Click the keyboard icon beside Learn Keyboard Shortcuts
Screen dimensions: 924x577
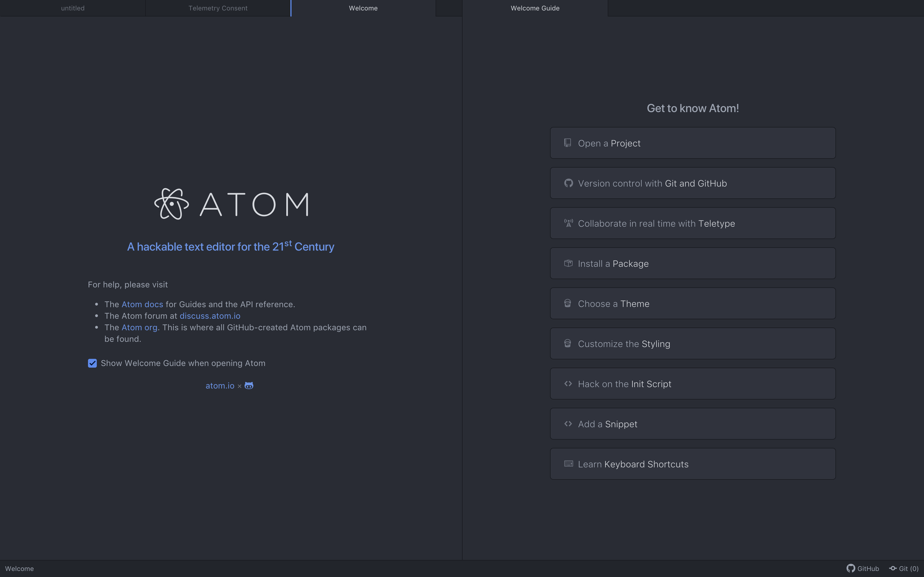[x=568, y=464]
